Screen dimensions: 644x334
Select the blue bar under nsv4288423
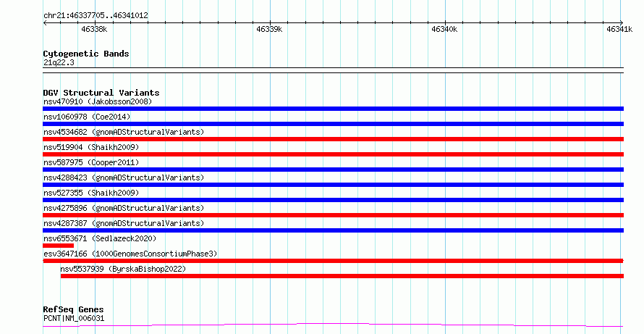333,185
